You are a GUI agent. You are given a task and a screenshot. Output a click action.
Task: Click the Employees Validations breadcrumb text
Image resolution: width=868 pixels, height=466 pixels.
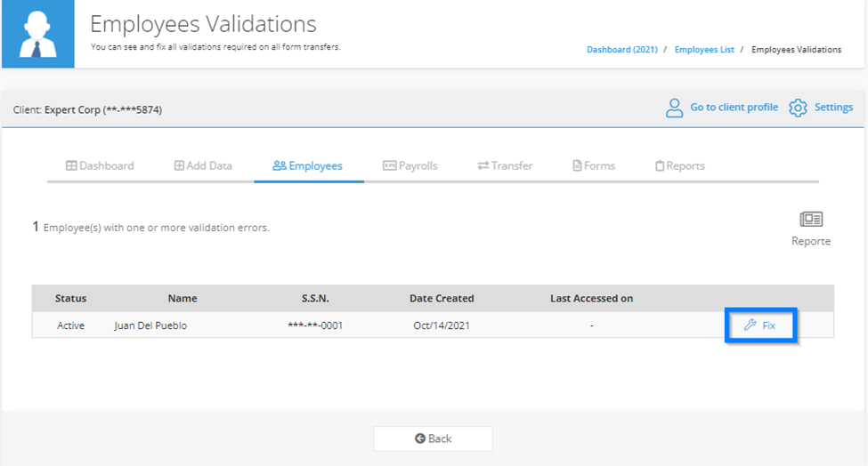(x=796, y=50)
